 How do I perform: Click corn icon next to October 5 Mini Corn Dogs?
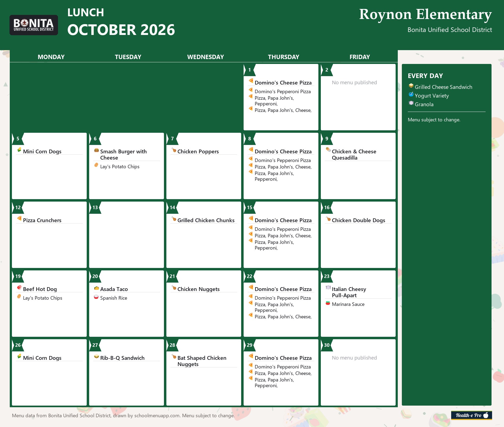coord(19,150)
